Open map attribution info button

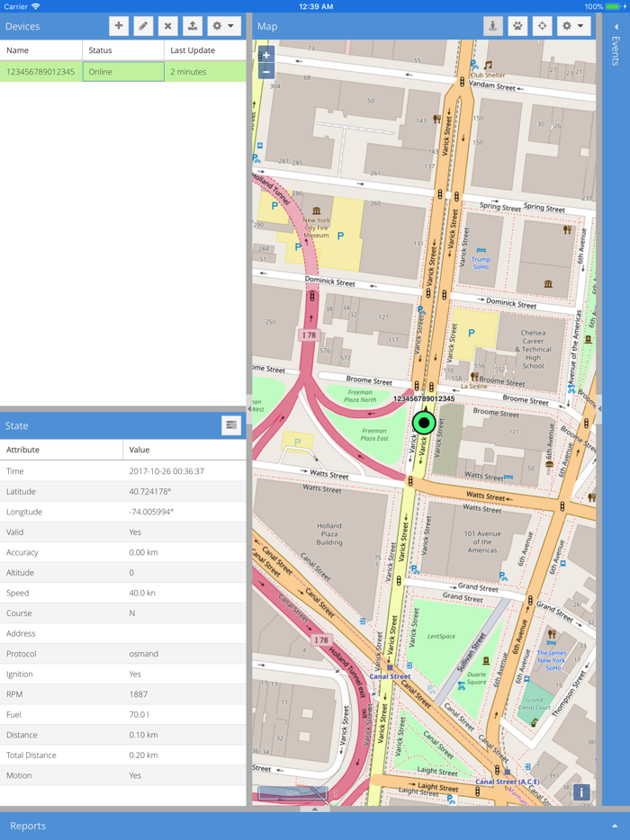581,791
